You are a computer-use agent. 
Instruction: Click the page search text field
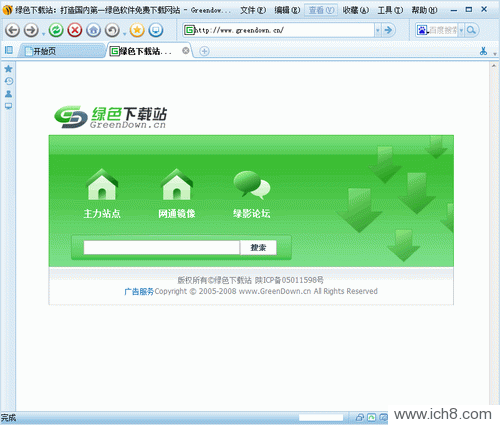pyautogui.click(x=162, y=248)
